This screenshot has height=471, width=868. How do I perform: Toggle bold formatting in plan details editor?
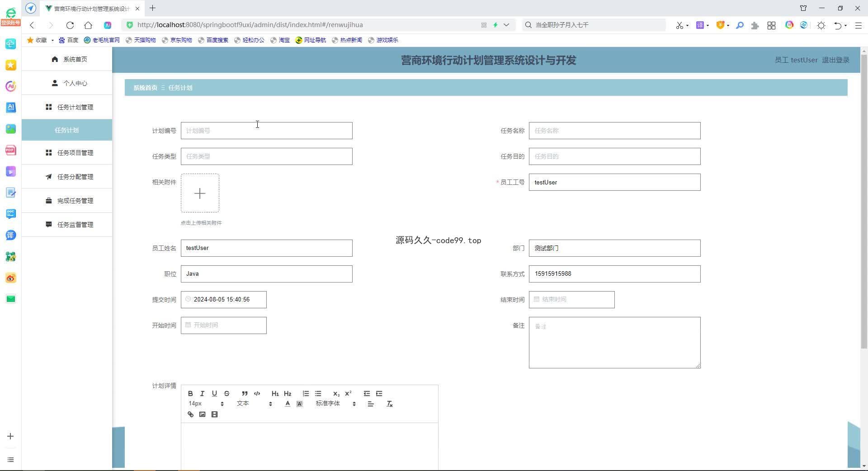click(x=190, y=394)
